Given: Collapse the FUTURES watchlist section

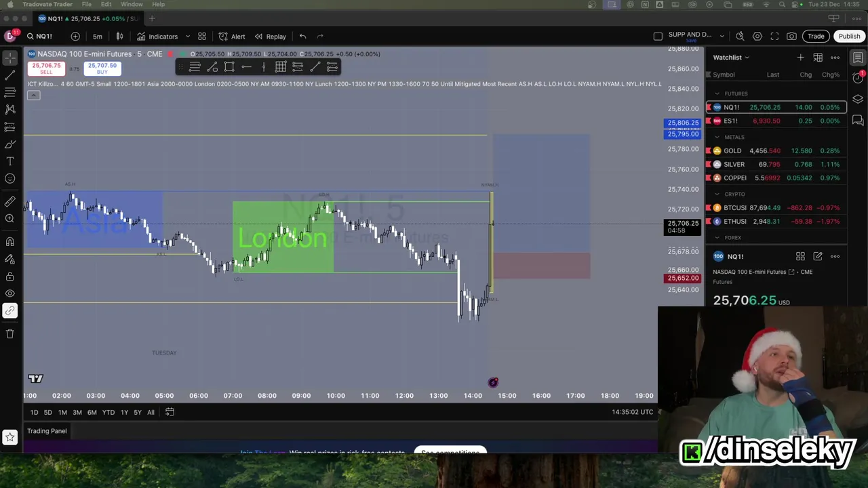Looking at the screenshot, I should 717,94.
